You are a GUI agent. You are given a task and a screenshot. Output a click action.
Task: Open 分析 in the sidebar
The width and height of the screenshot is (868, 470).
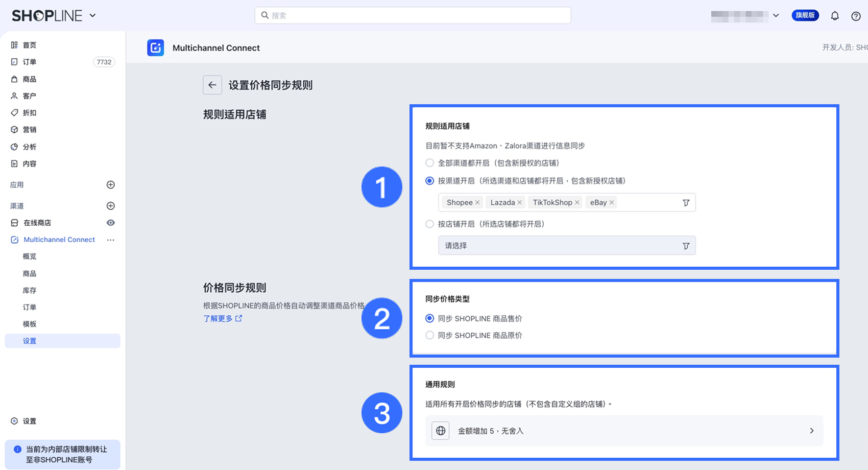coord(30,147)
